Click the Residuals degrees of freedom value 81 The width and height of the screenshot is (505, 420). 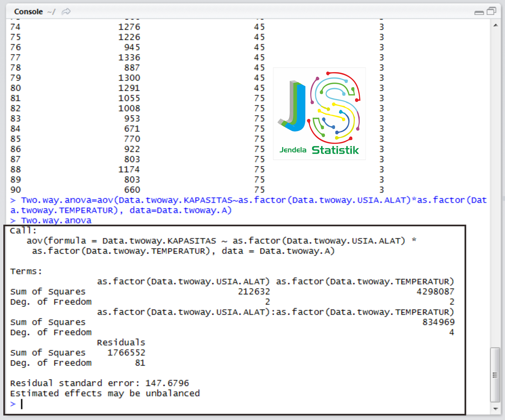140,363
